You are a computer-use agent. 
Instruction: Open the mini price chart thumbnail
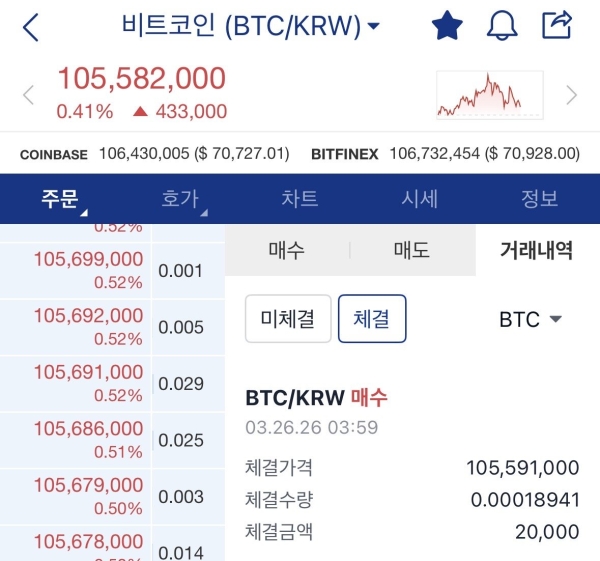click(x=489, y=95)
